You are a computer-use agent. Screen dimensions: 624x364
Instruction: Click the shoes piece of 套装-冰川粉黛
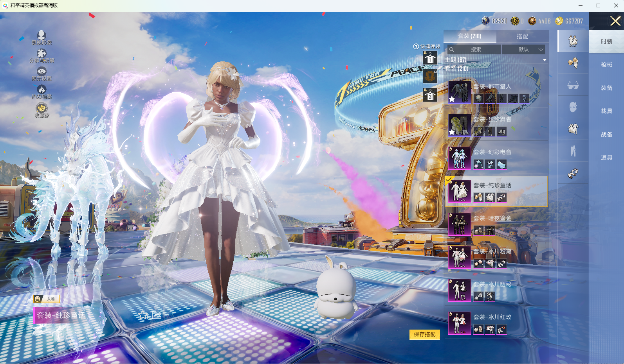pyautogui.click(x=501, y=264)
